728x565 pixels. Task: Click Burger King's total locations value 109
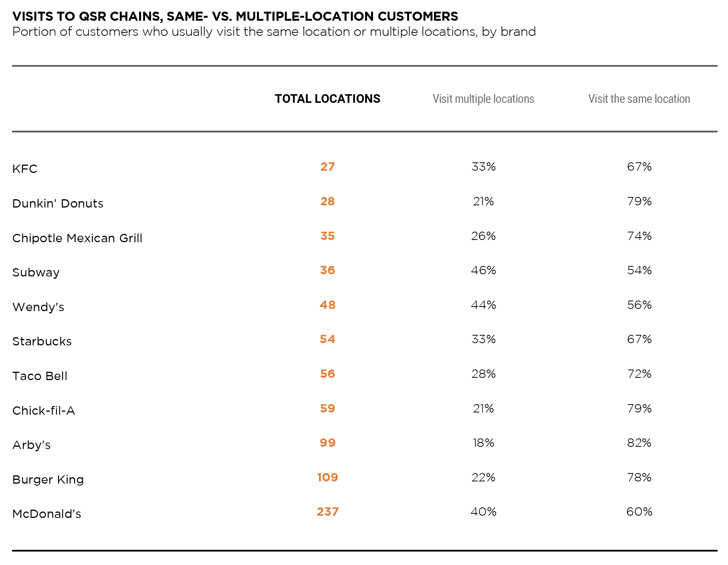[327, 477]
